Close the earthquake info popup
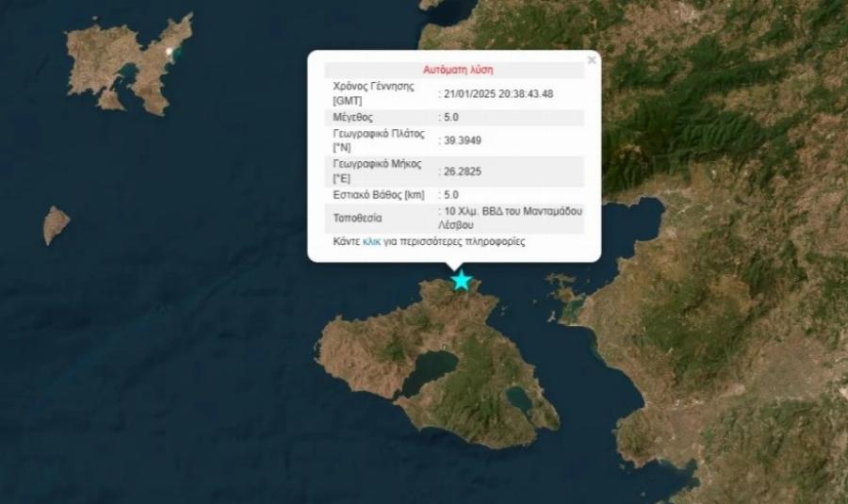This screenshot has width=848, height=504. pyautogui.click(x=592, y=60)
